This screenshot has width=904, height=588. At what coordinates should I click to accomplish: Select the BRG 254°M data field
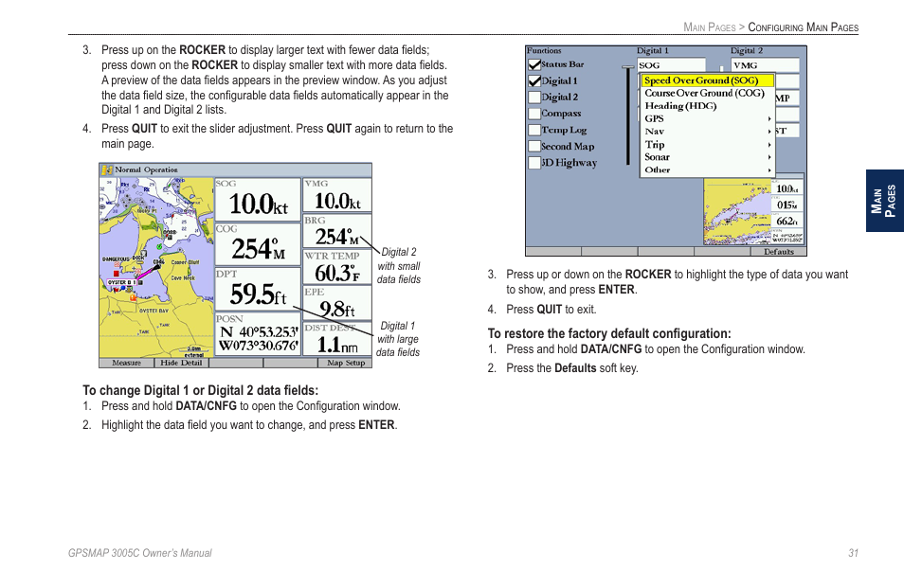tap(337, 232)
